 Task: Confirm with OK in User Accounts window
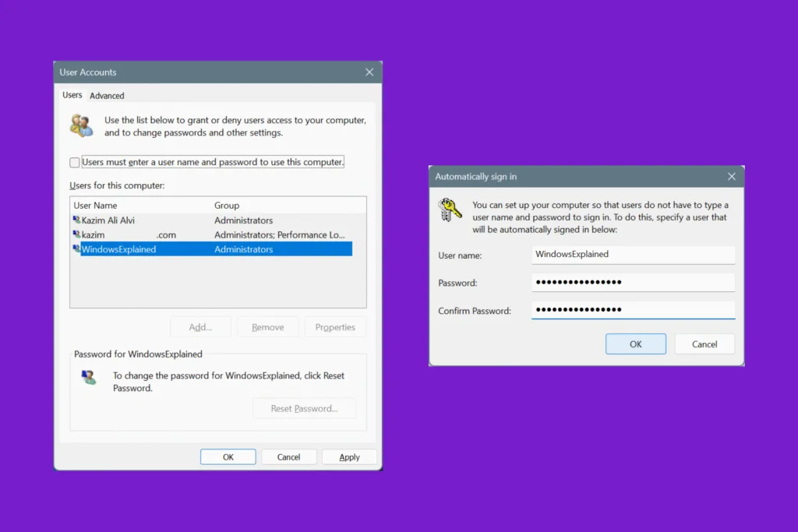click(x=228, y=456)
